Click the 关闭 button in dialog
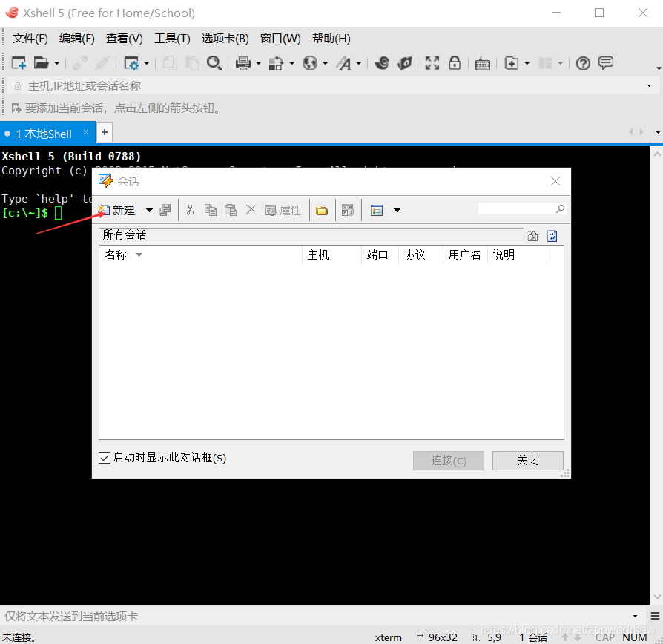This screenshot has height=644, width=663. 528,460
